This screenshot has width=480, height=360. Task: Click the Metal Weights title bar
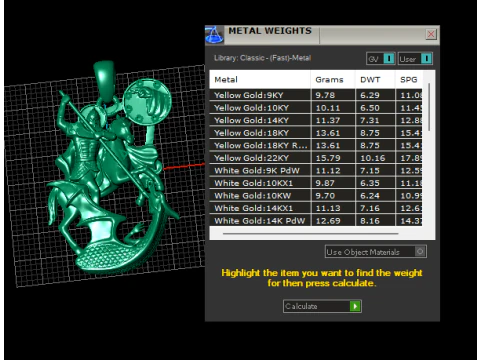point(322,35)
